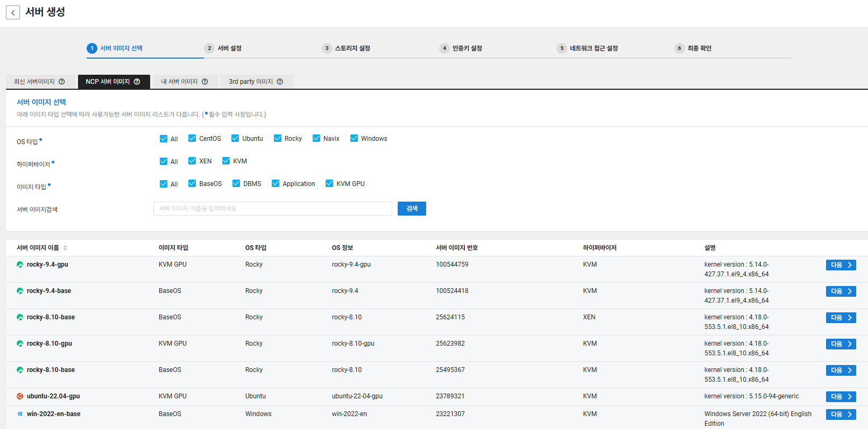868x429 pixels.
Task: Click step 3 circle 스토리지 설정
Action: [327, 48]
